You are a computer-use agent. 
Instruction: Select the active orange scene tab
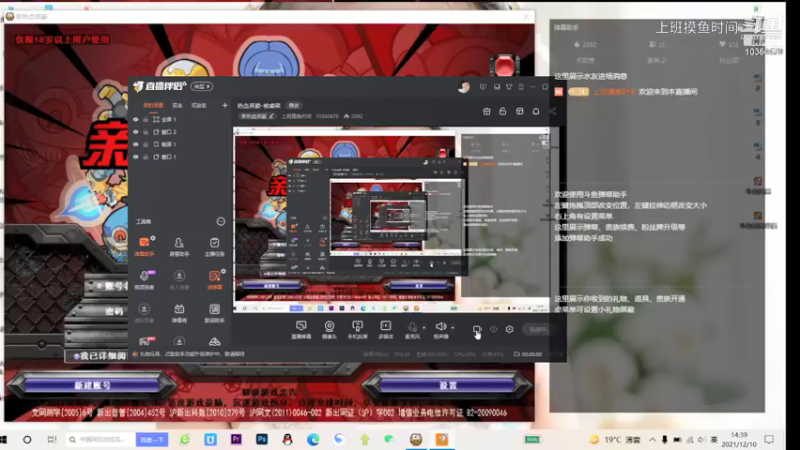tap(153, 106)
